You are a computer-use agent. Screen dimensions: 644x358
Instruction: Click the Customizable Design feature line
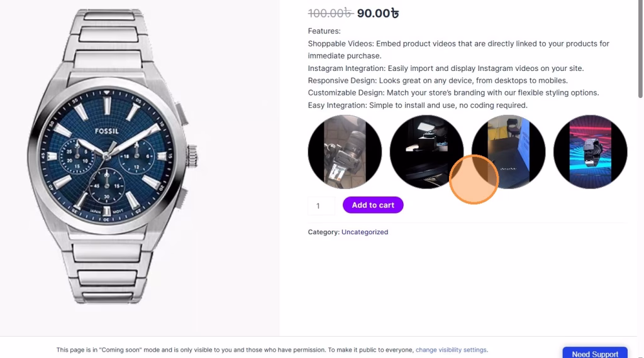point(453,93)
